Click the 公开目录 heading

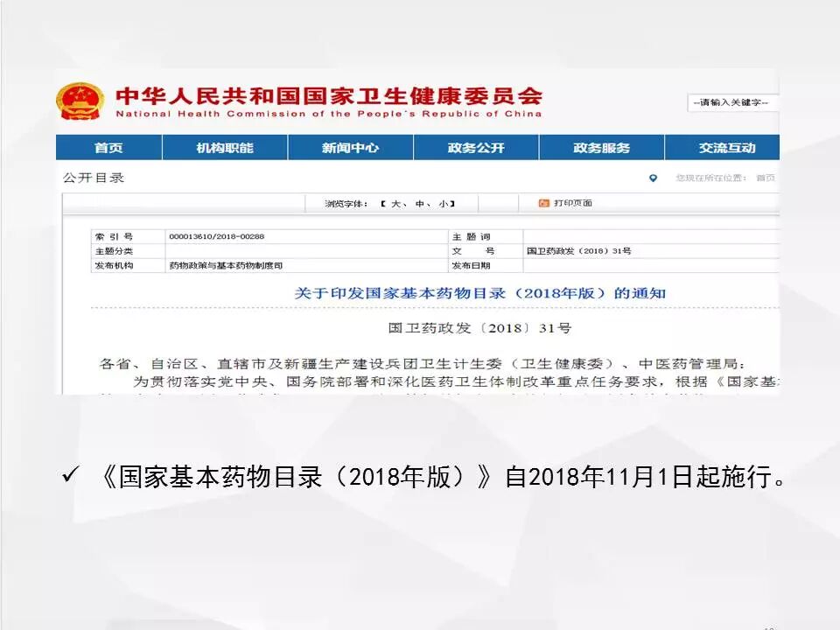(x=94, y=178)
